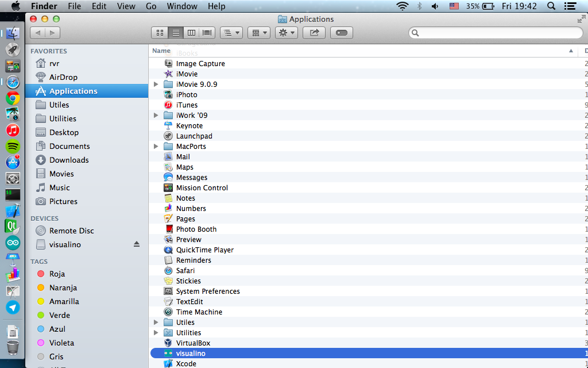Launch Spotify from the Dock
588x368 pixels.
pyautogui.click(x=13, y=146)
